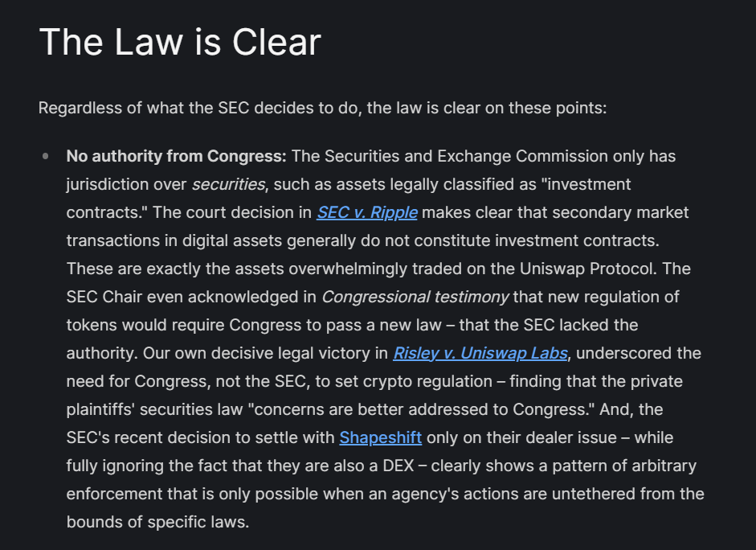
Task: Click the italicized word "securities"
Action: click(228, 185)
